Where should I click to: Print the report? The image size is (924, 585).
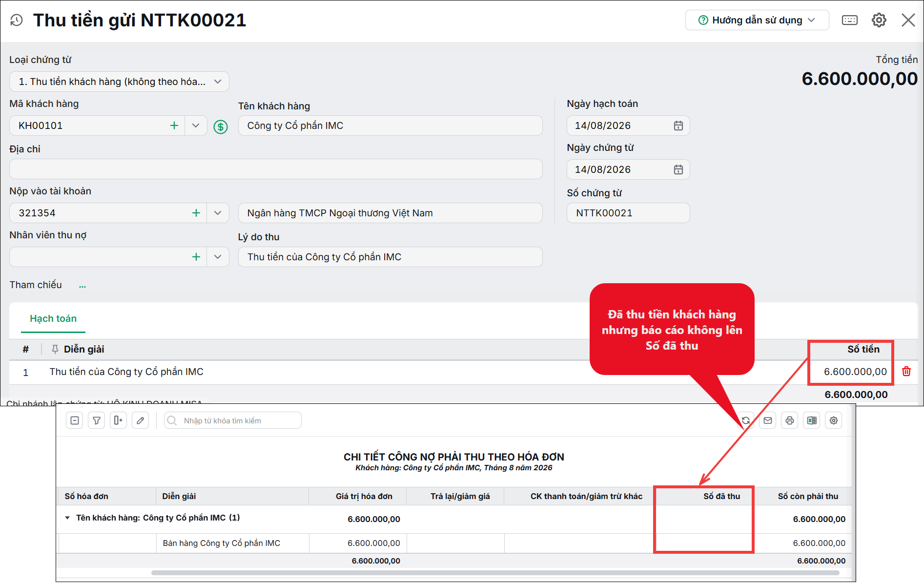tap(790, 420)
